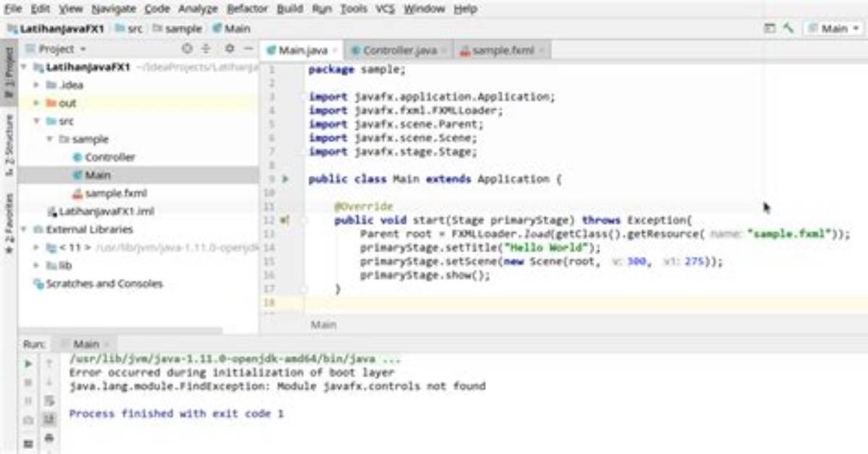Screen dimensions: 868x454
Task: Click the sample.fxml file icon in project tree
Action: [x=77, y=194]
